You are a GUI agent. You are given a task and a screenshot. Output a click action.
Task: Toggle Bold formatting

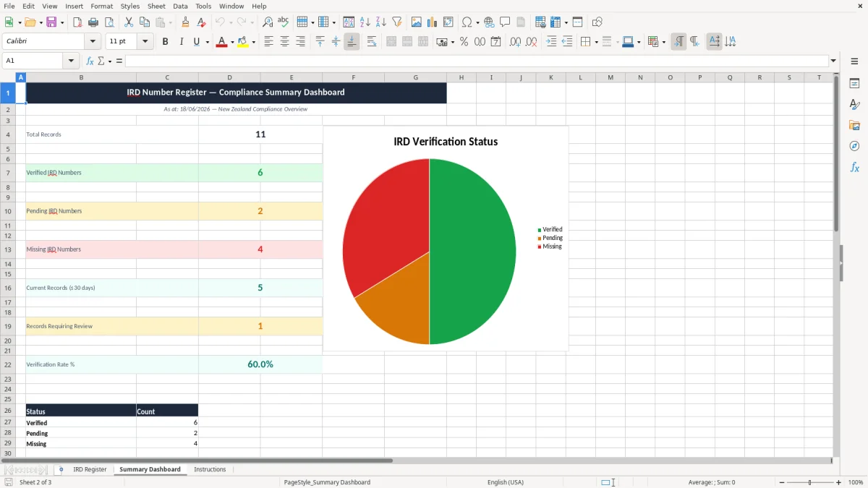coord(166,42)
